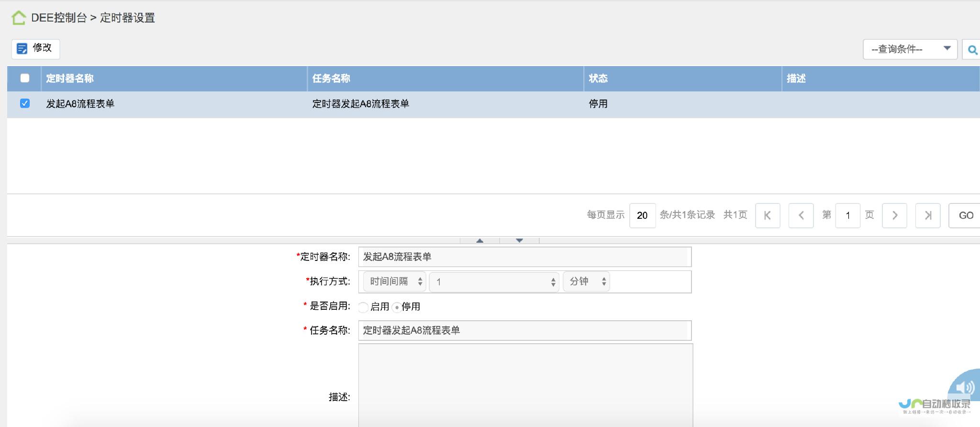The width and height of the screenshot is (980, 427).
Task: Uncheck the 发起A8流程表单 row checkbox
Action: click(x=25, y=103)
